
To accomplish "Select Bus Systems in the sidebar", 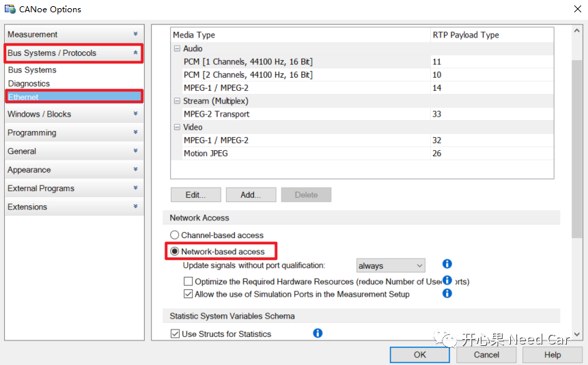I will (32, 70).
